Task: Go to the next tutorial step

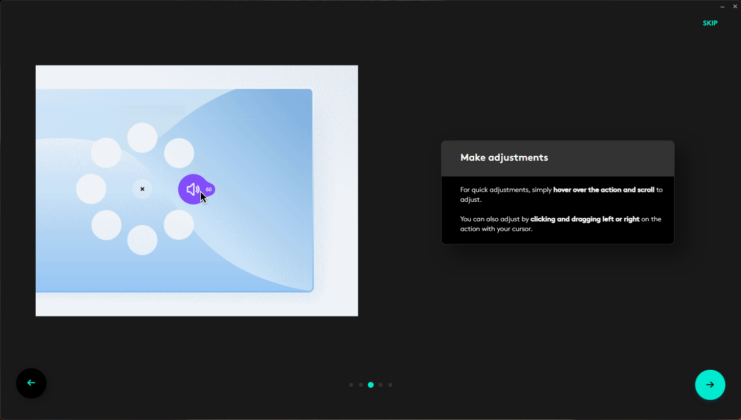Action: (x=710, y=385)
